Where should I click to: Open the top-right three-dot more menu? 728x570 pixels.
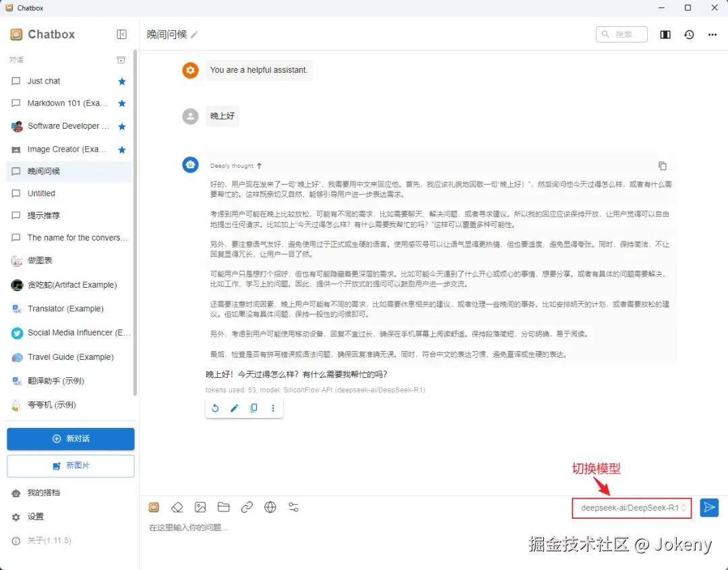click(x=712, y=34)
